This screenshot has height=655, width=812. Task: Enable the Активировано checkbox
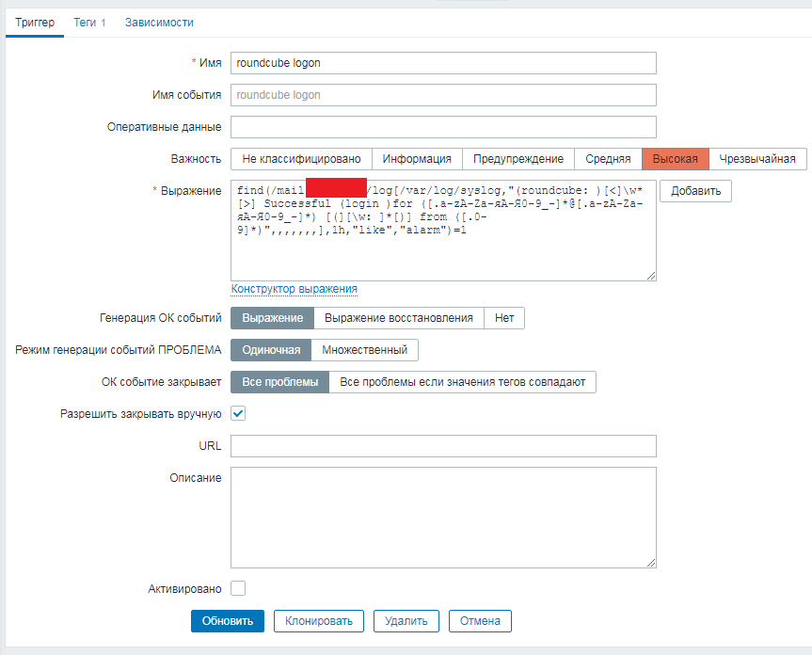pyautogui.click(x=238, y=589)
